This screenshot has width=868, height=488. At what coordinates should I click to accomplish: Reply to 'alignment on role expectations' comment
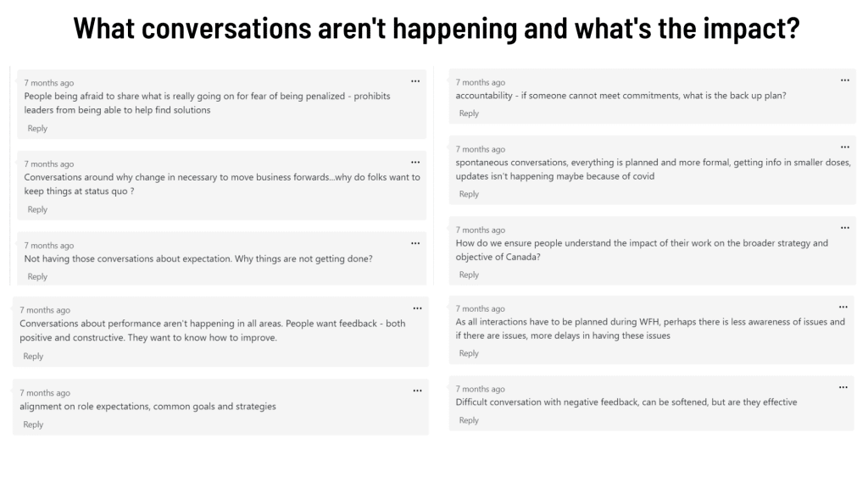coord(33,424)
